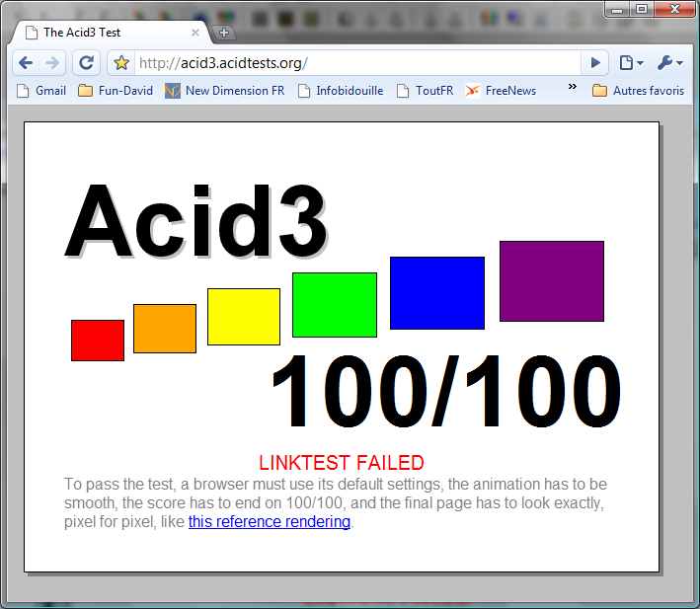This screenshot has height=609, width=700.
Task: Reload the Acid3 page
Action: tap(86, 63)
